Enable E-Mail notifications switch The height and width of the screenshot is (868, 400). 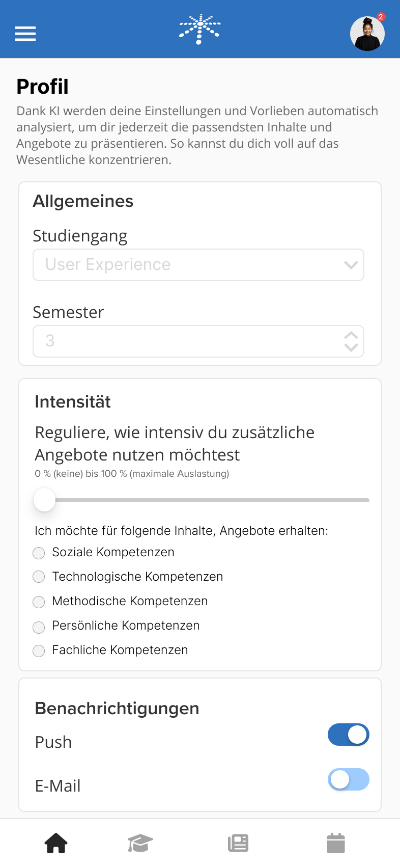click(x=348, y=779)
